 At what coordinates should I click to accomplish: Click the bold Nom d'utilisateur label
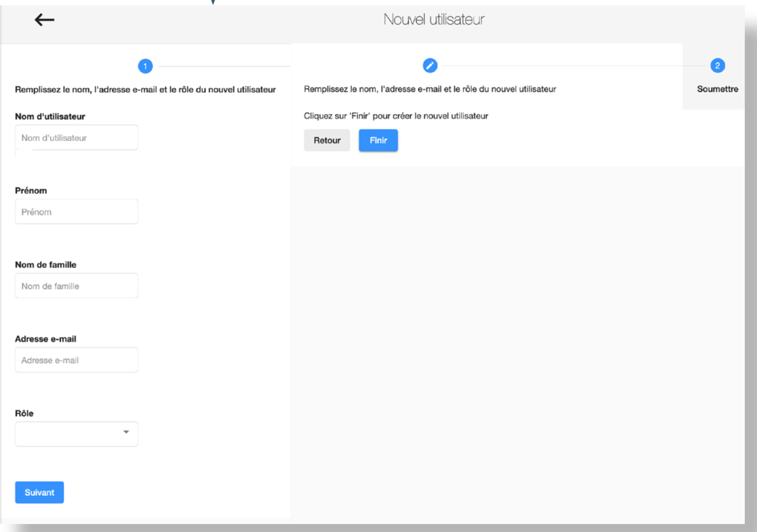pyautogui.click(x=50, y=116)
